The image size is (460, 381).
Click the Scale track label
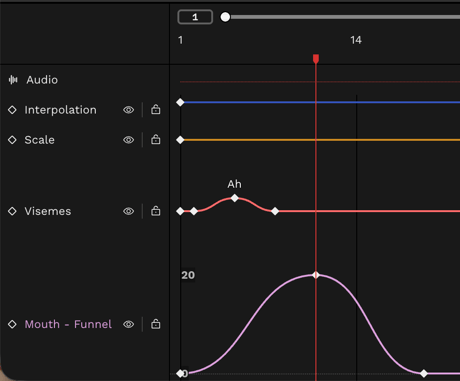point(39,140)
